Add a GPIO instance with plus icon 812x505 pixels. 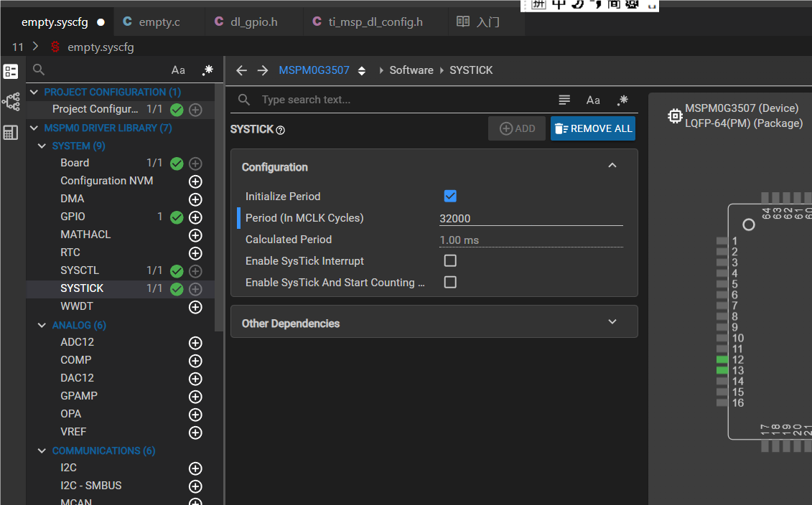click(x=195, y=217)
